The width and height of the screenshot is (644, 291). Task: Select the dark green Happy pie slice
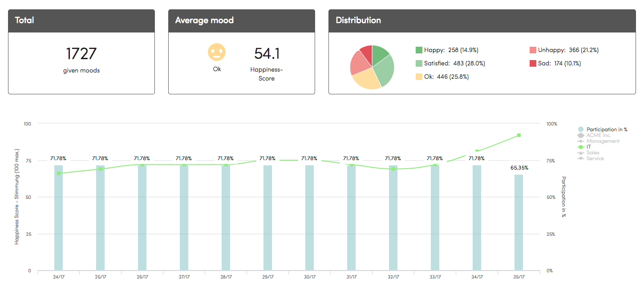tap(379, 55)
